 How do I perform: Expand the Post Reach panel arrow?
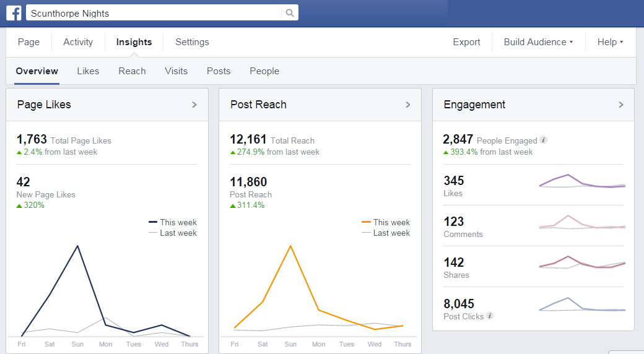(407, 105)
